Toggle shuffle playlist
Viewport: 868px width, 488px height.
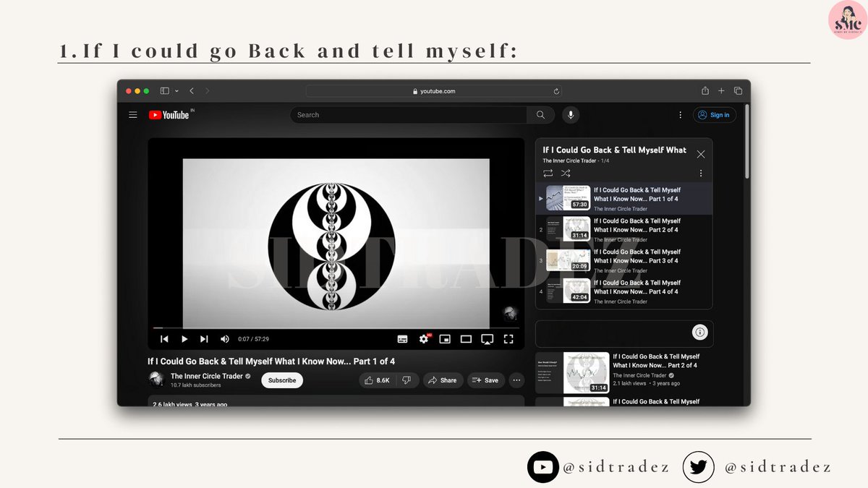pyautogui.click(x=566, y=174)
